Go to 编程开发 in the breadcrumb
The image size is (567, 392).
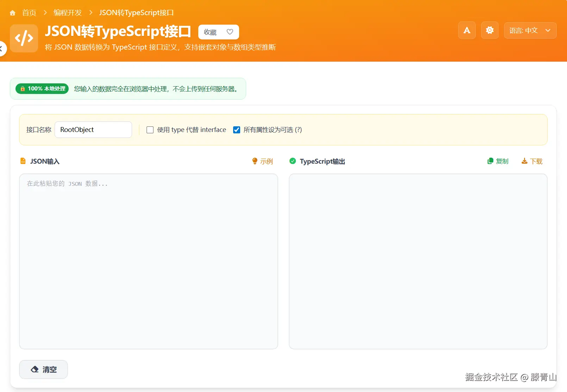pos(67,12)
